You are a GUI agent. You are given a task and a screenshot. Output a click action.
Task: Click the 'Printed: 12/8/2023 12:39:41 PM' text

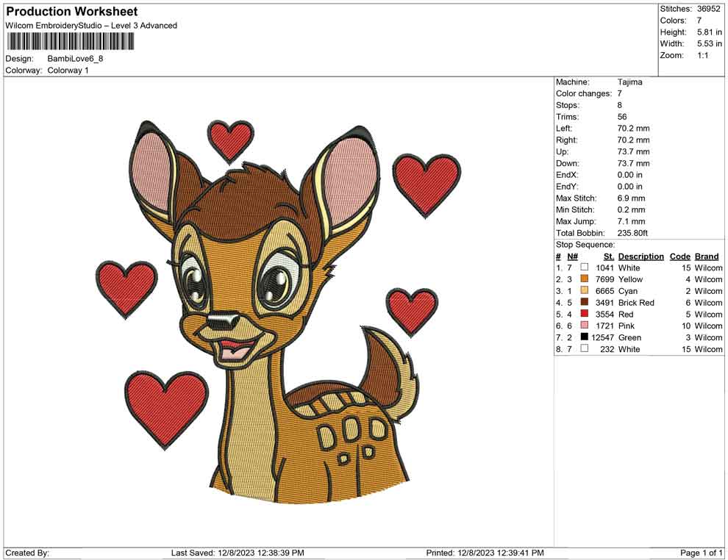485,553
